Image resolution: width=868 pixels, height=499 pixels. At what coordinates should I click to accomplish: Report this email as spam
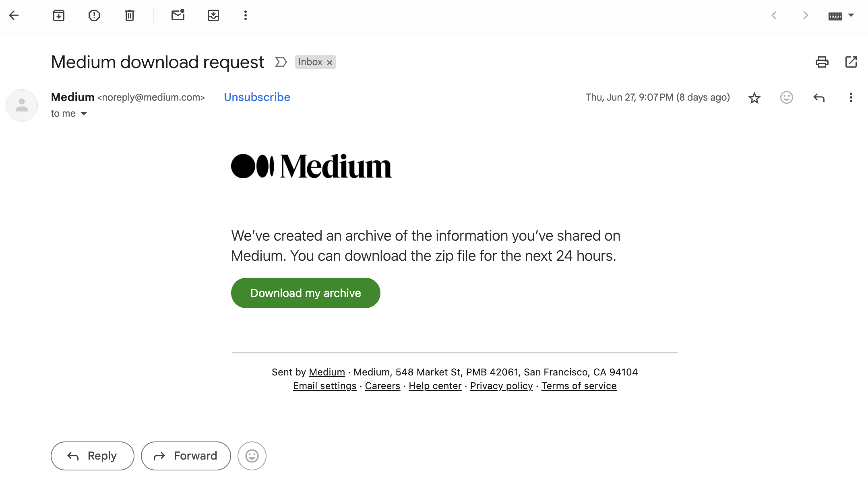94,16
